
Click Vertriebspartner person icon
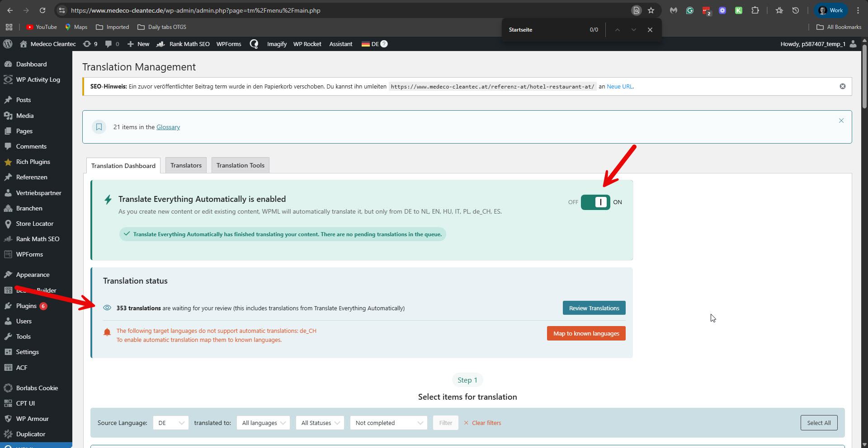[x=8, y=193]
